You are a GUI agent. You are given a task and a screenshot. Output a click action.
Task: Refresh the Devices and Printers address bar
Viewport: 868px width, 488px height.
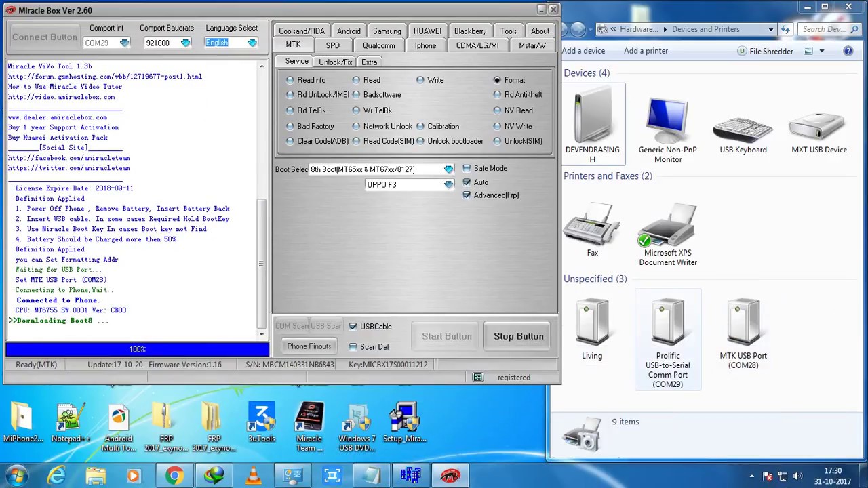785,29
